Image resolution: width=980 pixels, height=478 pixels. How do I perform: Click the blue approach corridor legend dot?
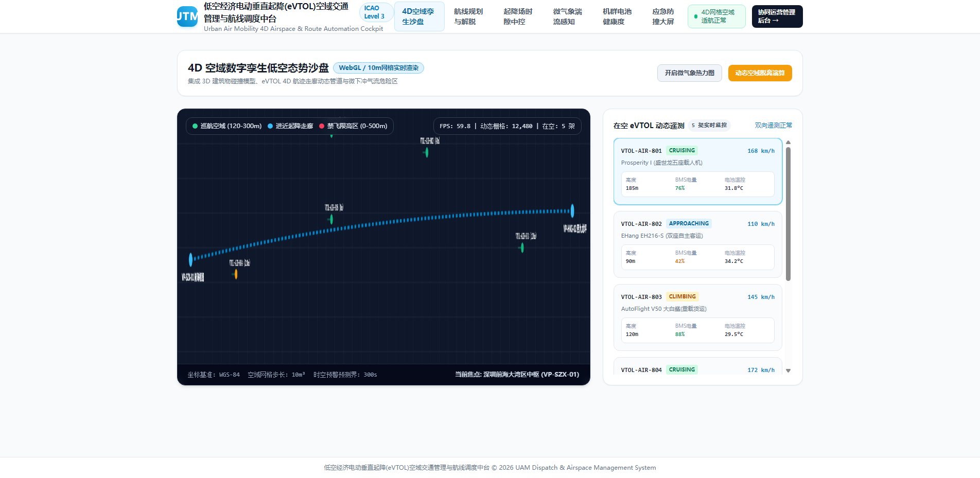coord(270,126)
